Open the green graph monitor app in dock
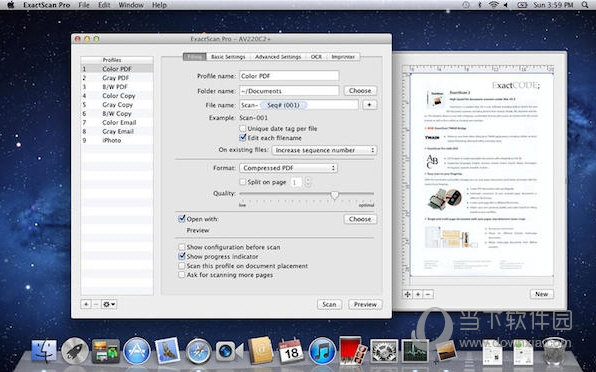 [415, 351]
